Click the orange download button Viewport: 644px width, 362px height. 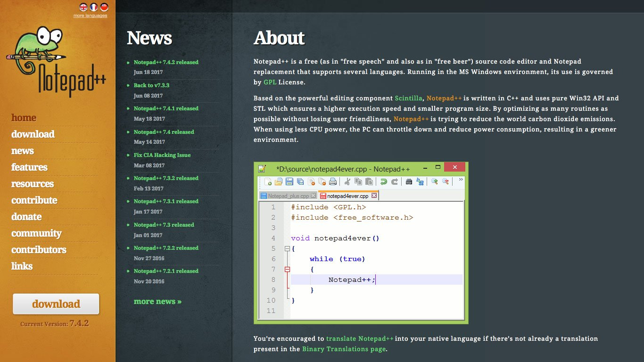click(56, 304)
